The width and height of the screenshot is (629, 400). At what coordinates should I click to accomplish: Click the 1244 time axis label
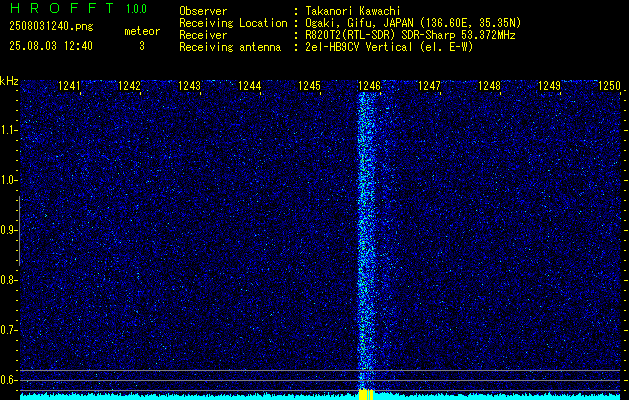coord(249,86)
